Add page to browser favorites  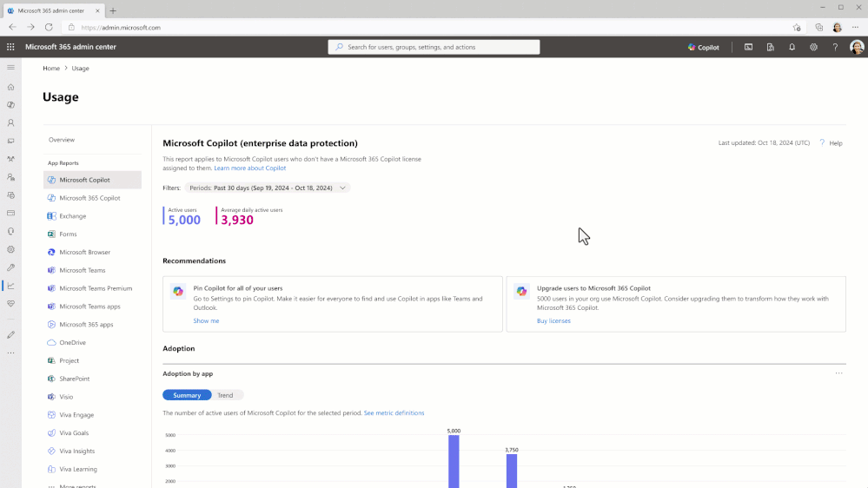[x=797, y=27]
